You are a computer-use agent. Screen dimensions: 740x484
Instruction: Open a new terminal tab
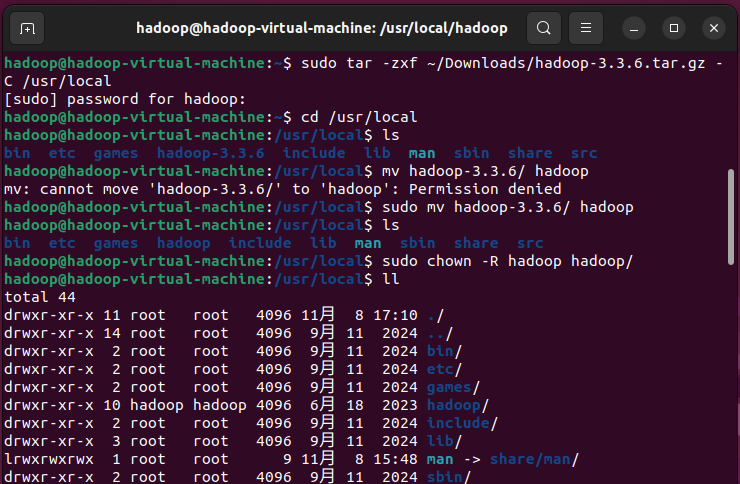click(27, 28)
